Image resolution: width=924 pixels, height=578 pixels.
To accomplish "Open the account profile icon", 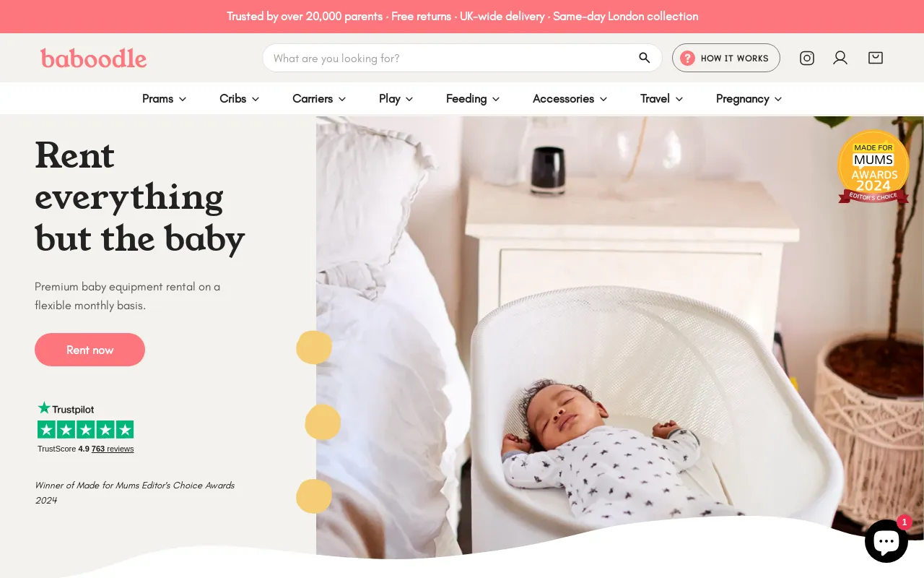I will pyautogui.click(x=840, y=58).
